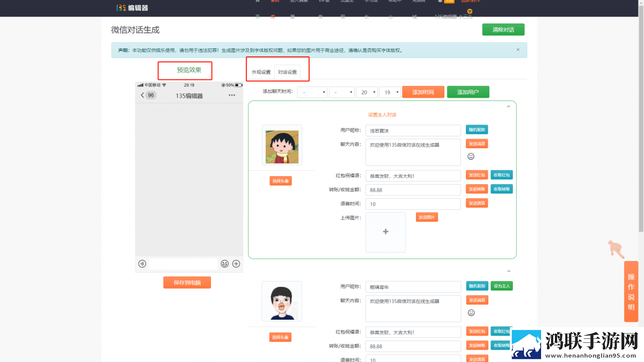Screen dimensions: 644x362
Task: Click the nickname field containing 浅若夏沫
Action: 413,131
